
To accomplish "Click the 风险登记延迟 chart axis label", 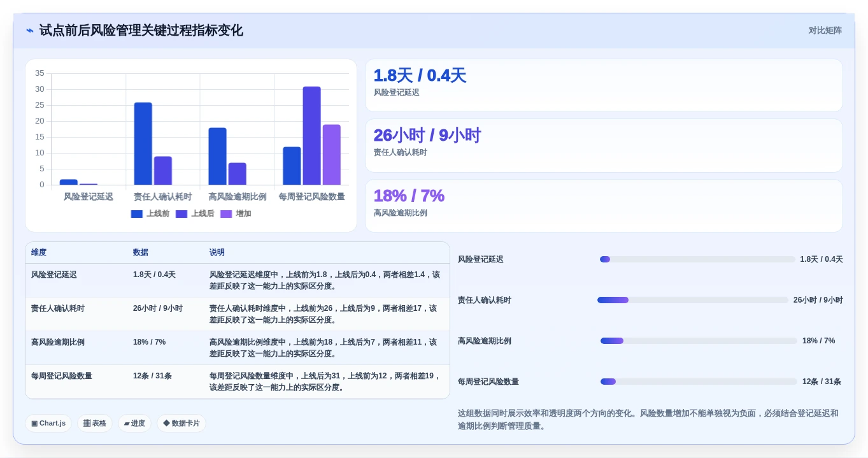I will (x=89, y=197).
